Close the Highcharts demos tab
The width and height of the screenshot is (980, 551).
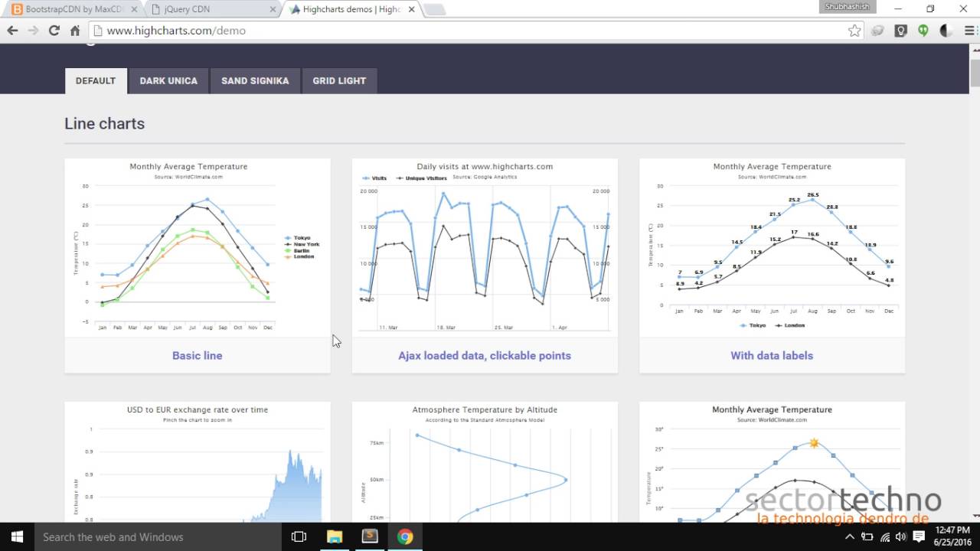tap(411, 10)
